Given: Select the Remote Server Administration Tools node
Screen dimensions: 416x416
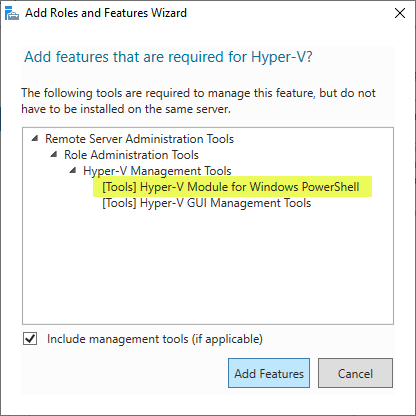Looking at the screenshot, I should (x=139, y=139).
